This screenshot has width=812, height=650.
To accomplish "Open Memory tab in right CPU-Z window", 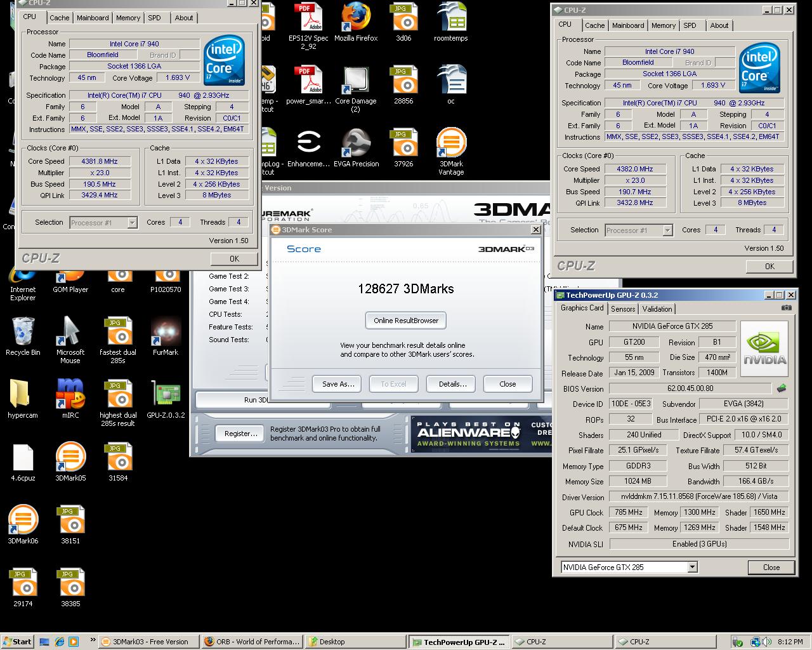I will click(x=663, y=25).
